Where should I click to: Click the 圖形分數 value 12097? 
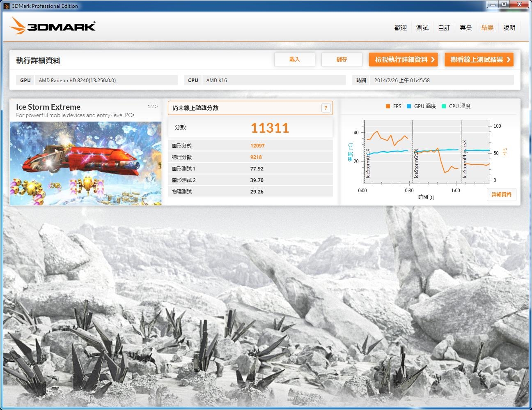[x=257, y=145]
